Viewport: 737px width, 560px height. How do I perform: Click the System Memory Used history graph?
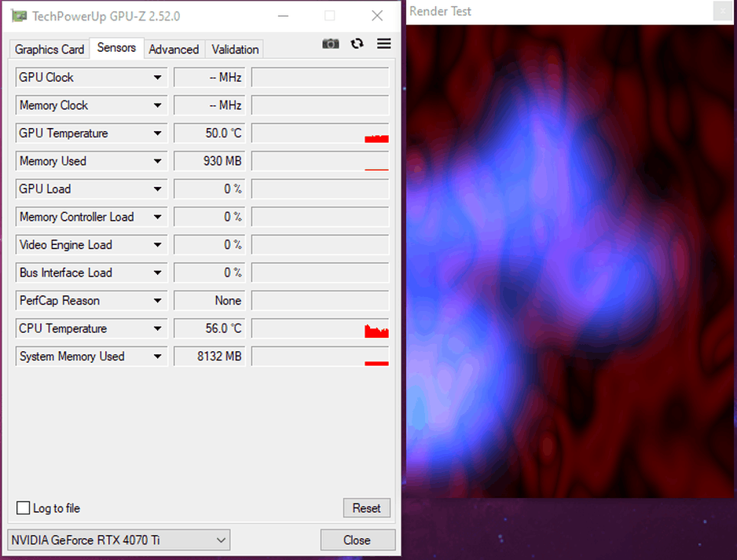(320, 357)
